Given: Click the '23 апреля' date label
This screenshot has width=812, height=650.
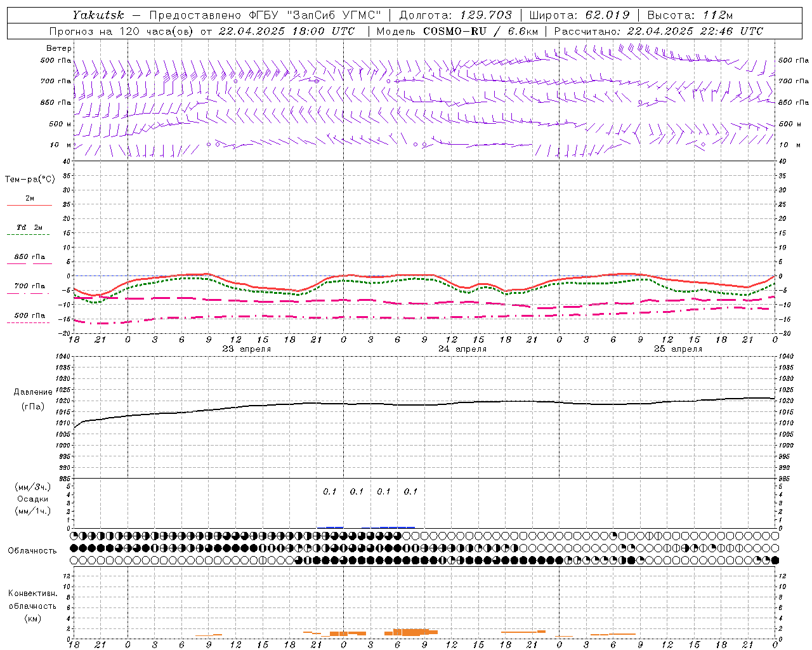Looking at the screenshot, I should (247, 349).
